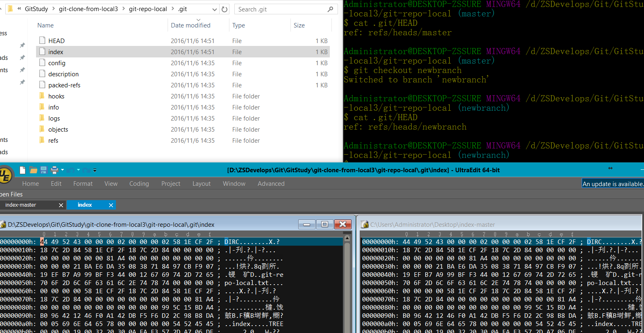Navigate to GitStudy in the breadcrumb
Viewport: 644px width, 333px height.
[x=36, y=9]
